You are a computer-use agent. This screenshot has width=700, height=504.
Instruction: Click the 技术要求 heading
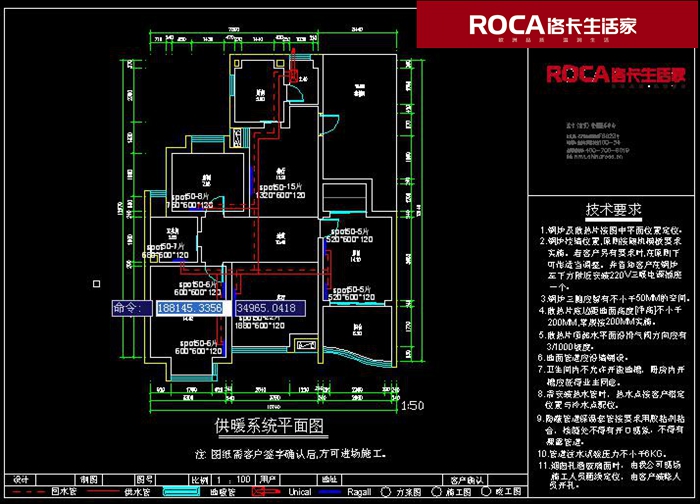(x=612, y=210)
